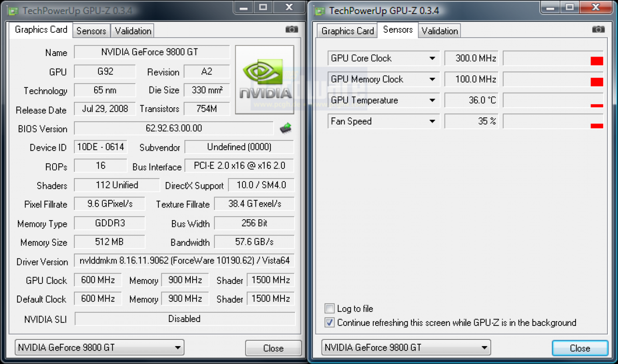Viewport: 618px width, 364px height.
Task: Click the 35 % fan speed value
Action: coord(471,122)
